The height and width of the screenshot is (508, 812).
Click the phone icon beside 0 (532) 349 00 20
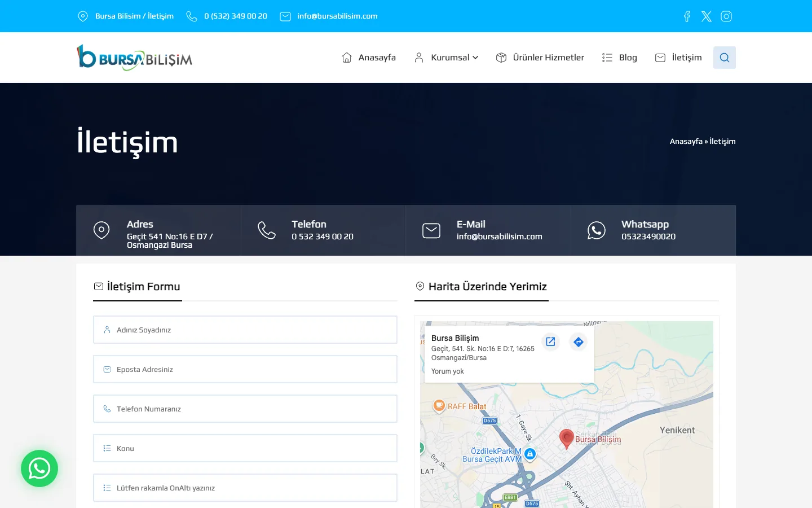tap(192, 16)
